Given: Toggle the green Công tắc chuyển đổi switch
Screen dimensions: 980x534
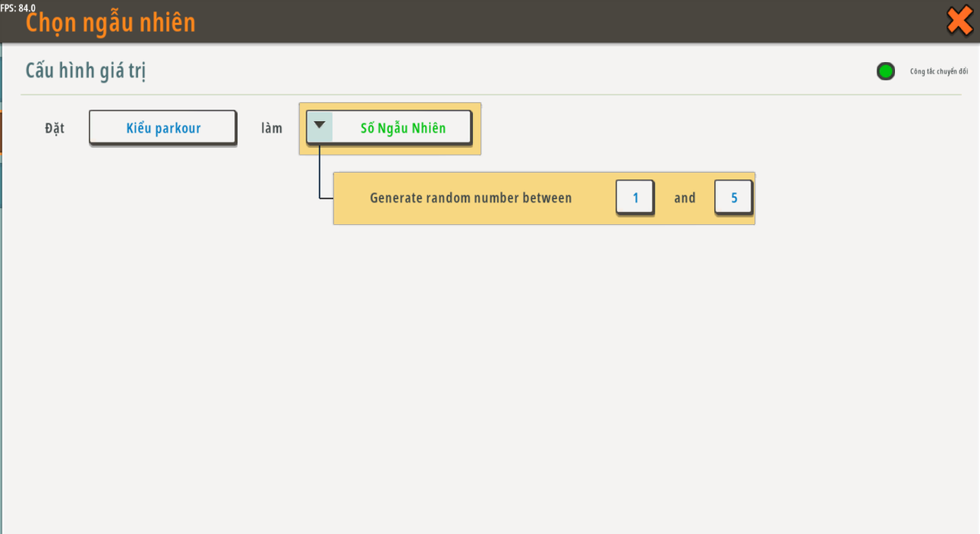Looking at the screenshot, I should pos(886,72).
